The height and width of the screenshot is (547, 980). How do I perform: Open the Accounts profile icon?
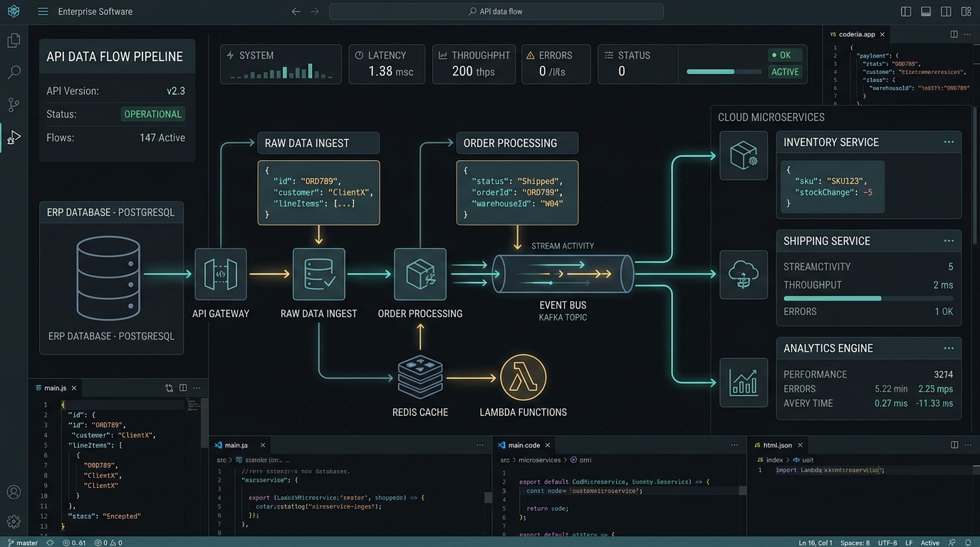point(14,492)
